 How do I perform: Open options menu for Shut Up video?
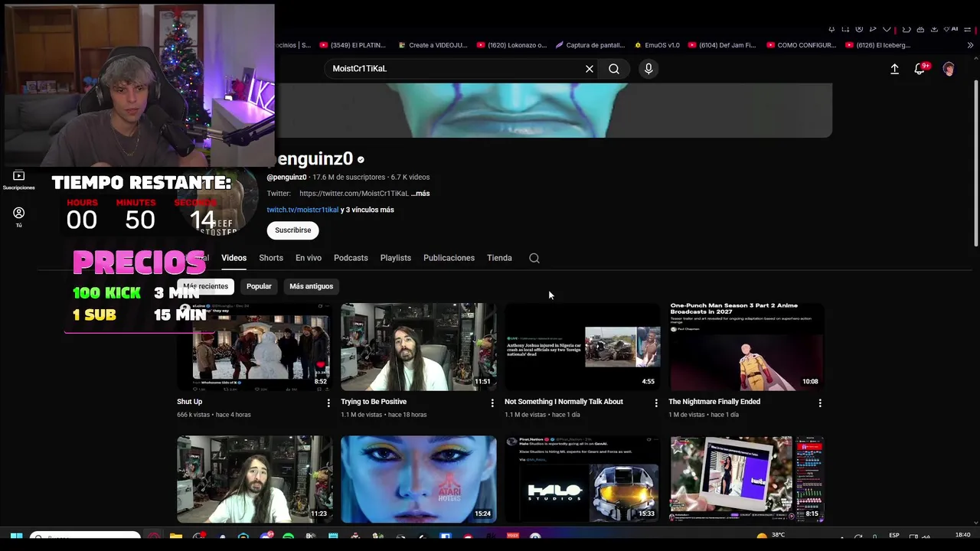coord(328,403)
